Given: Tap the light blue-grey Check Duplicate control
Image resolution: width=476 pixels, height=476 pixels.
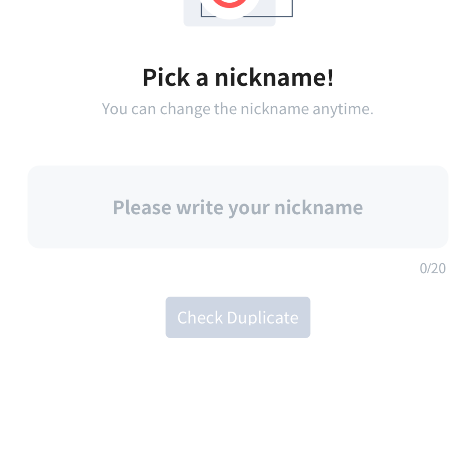Looking at the screenshot, I should coord(238,317).
